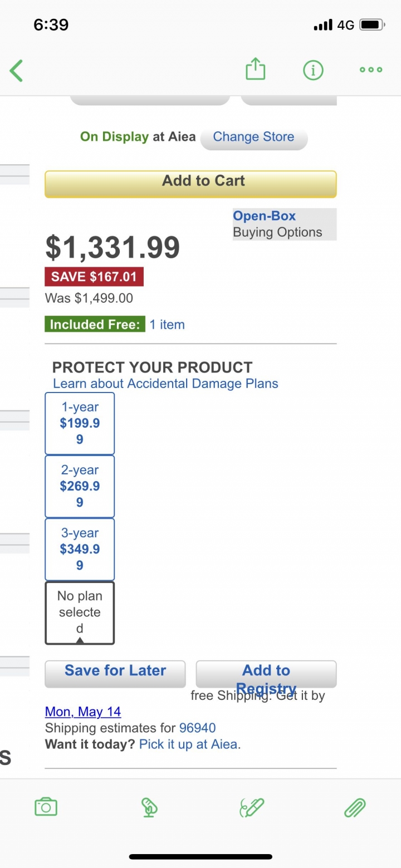This screenshot has width=401, height=868.
Task: Open the share icon in top bar
Action: coord(256,70)
